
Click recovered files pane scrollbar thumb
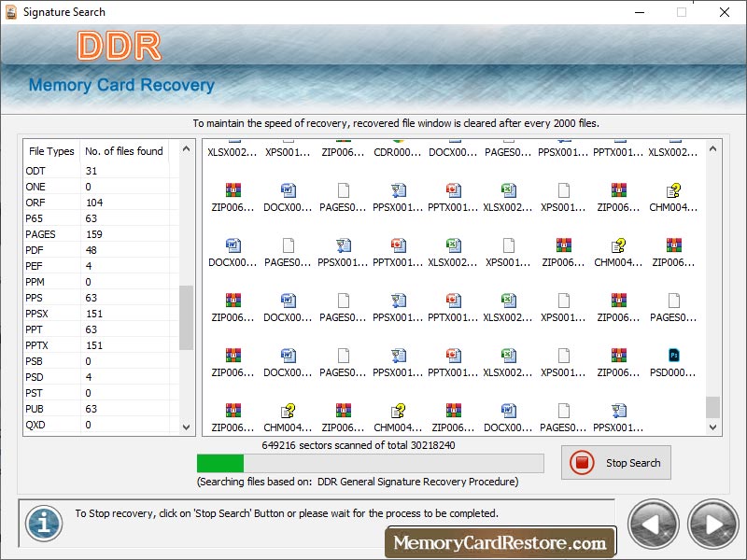pyautogui.click(x=712, y=407)
